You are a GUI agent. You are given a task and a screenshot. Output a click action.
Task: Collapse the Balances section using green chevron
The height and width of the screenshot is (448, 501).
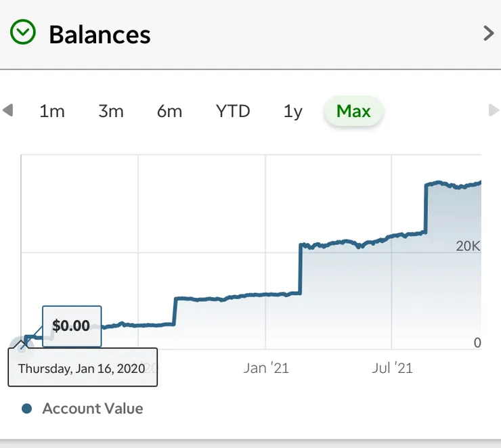[x=22, y=33]
